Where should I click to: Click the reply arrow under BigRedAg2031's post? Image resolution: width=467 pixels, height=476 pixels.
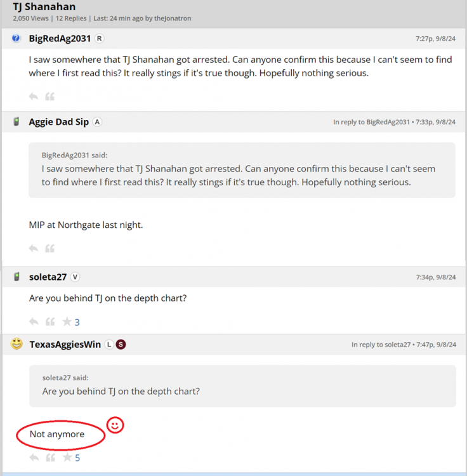point(34,96)
